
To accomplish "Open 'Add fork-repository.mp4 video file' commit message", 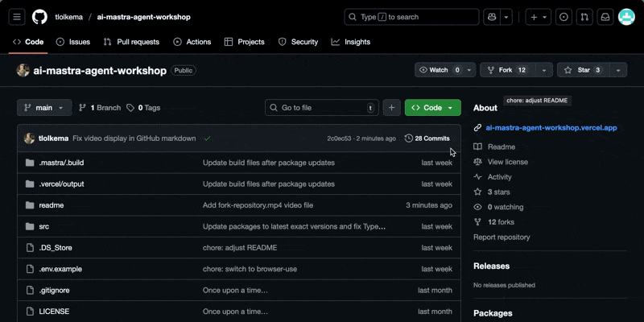I will (258, 205).
